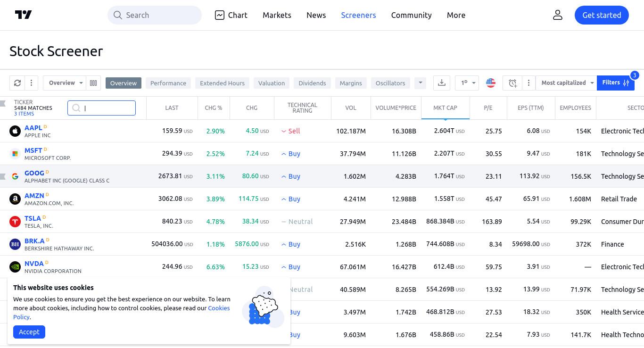This screenshot has width=644, height=348.
Task: Open the Filters panel
Action: click(616, 83)
